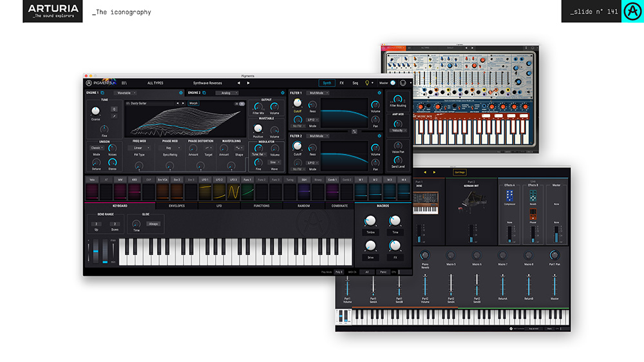Click the Glide Time knob
Screen dimensions: 644x362
136,224
